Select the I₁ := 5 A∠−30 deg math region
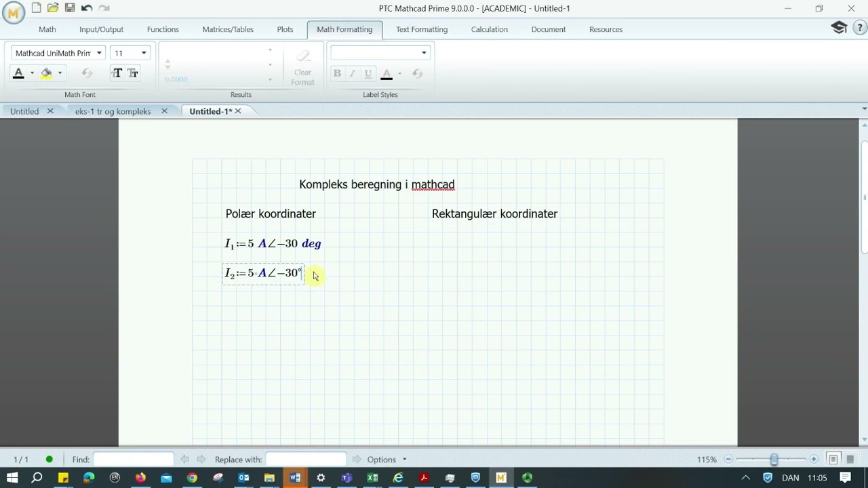The image size is (868, 488). pos(273,243)
